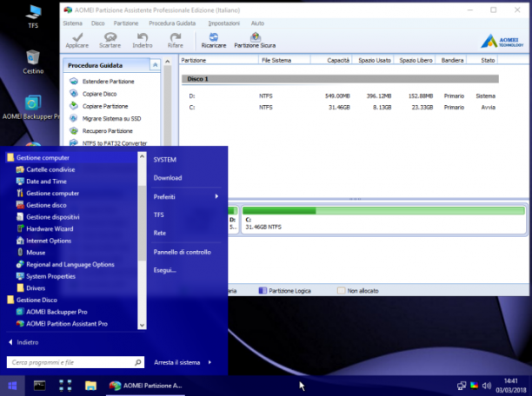
Task: Select the D: partition row
Action: coord(340,96)
